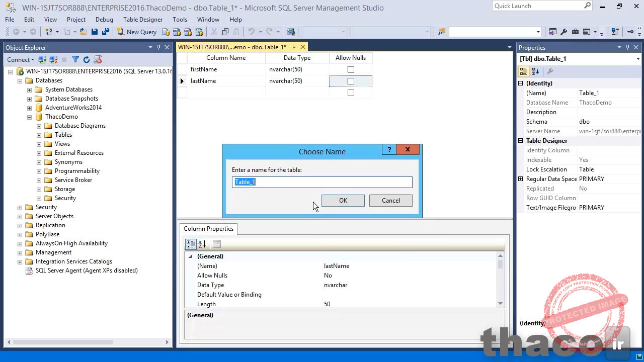This screenshot has height=362, width=644.
Task: Open the Connect dropdown in Object Explorer
Action: click(x=21, y=59)
